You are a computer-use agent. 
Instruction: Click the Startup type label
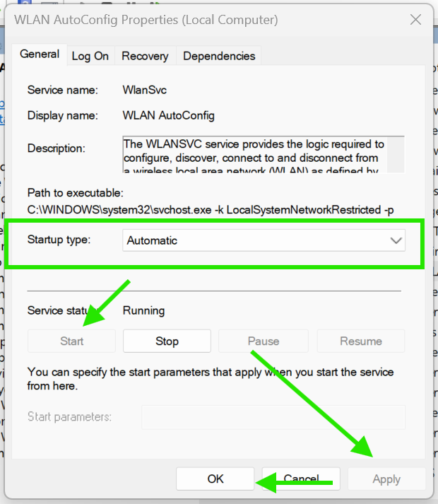pos(59,240)
